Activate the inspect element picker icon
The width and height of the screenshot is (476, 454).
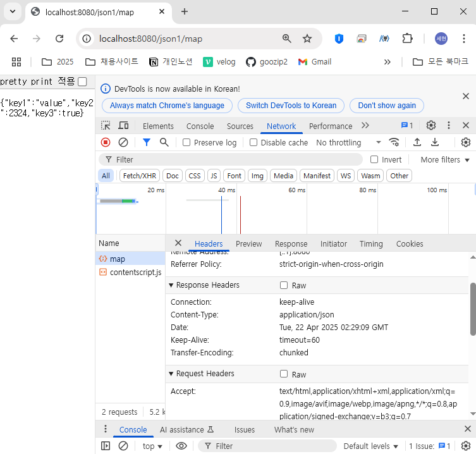pos(106,125)
